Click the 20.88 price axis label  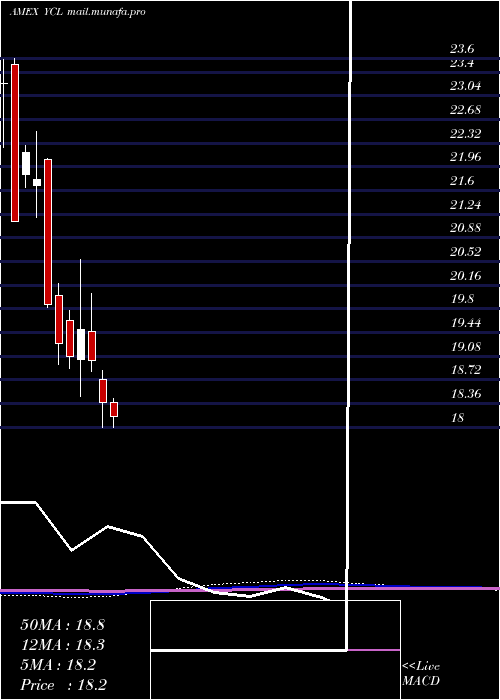point(466,228)
